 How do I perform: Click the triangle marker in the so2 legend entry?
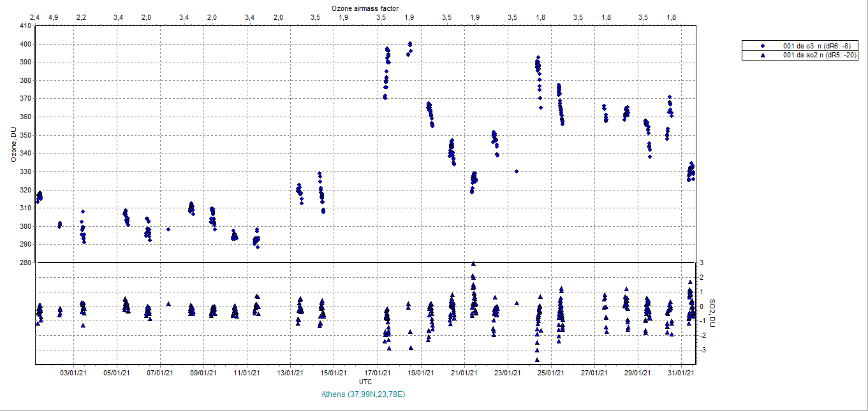click(x=763, y=55)
